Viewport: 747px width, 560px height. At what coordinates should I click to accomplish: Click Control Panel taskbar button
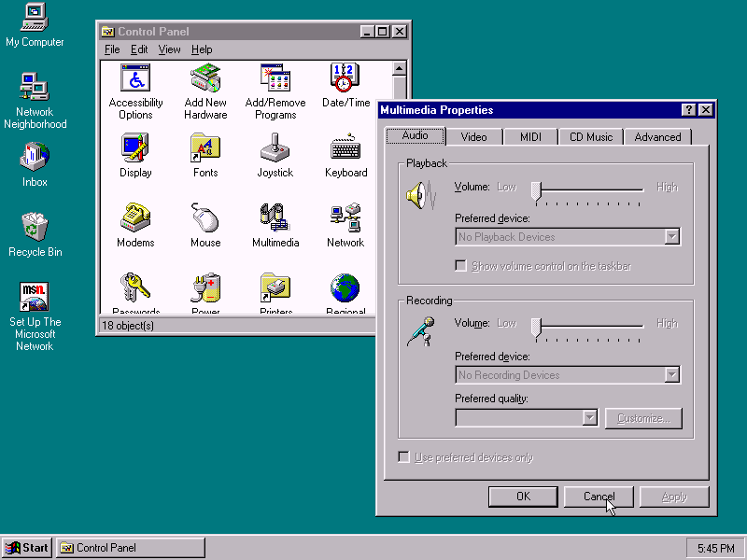(x=131, y=548)
